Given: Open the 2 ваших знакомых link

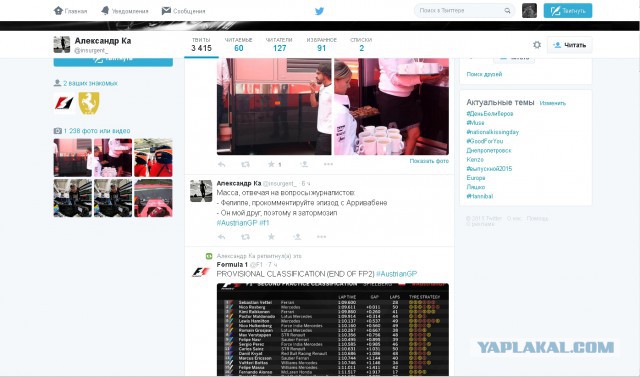Looking at the screenshot, I should 90,83.
